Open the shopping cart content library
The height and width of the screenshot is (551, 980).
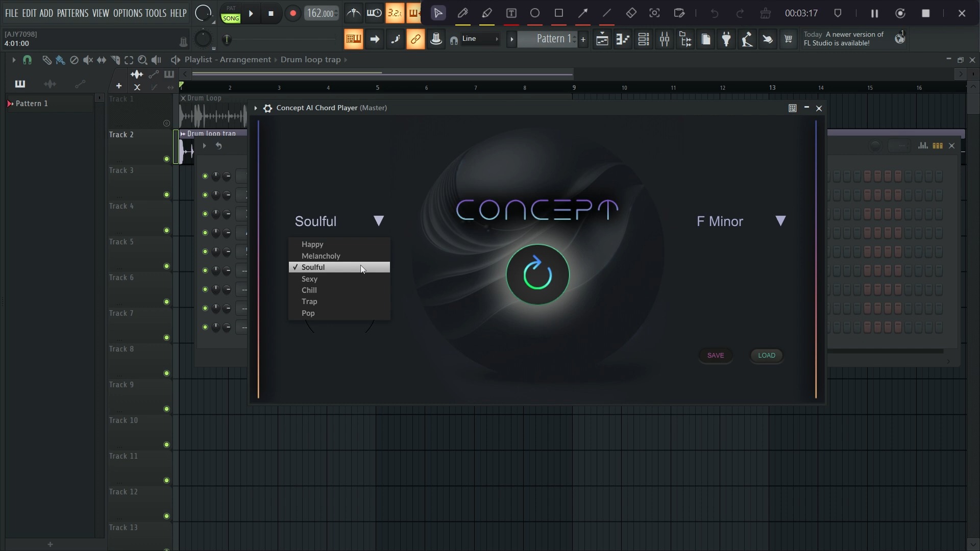789,39
